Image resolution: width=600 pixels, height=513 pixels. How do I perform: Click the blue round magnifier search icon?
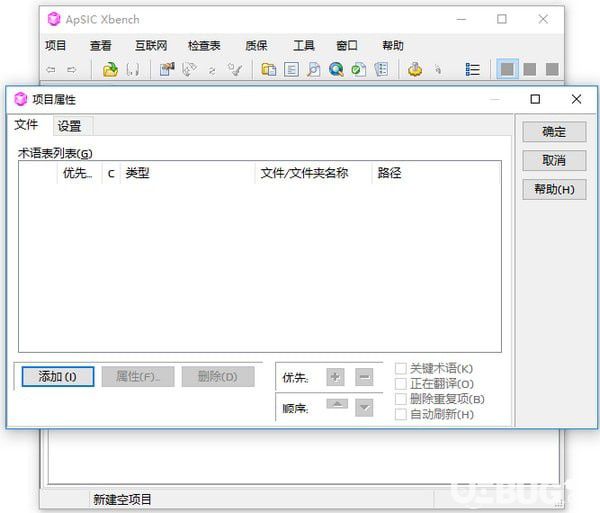click(x=336, y=70)
